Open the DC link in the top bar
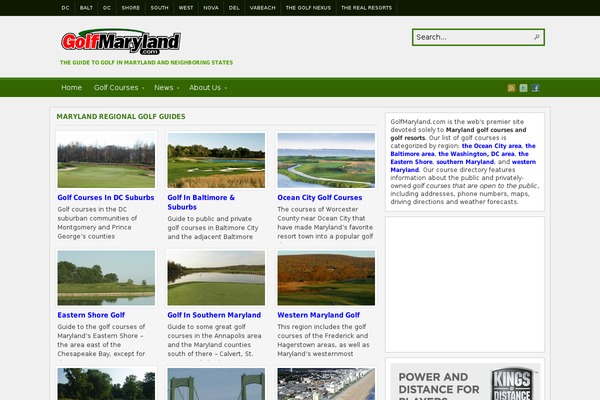600x400 pixels. point(65,8)
